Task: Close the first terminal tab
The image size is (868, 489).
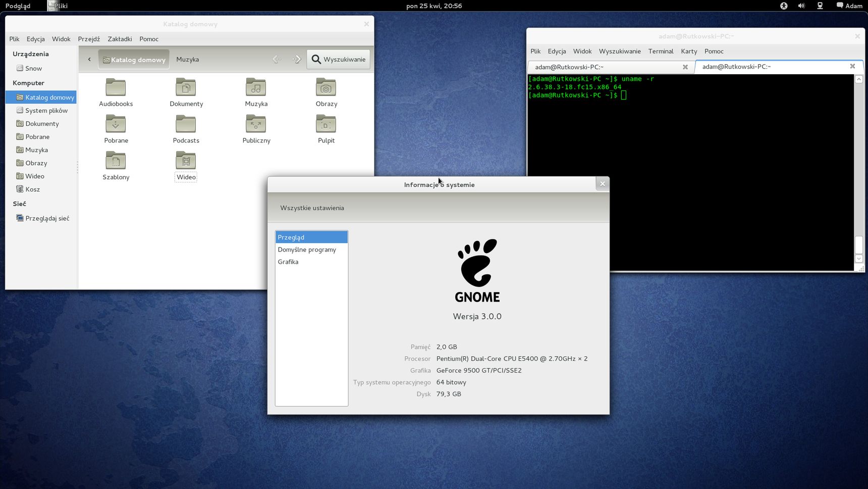Action: coord(685,67)
